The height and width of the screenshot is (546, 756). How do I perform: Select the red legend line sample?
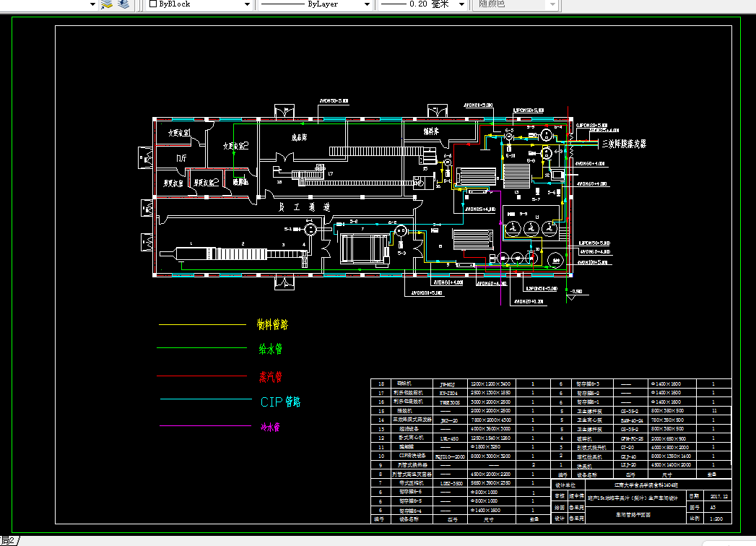202,376
